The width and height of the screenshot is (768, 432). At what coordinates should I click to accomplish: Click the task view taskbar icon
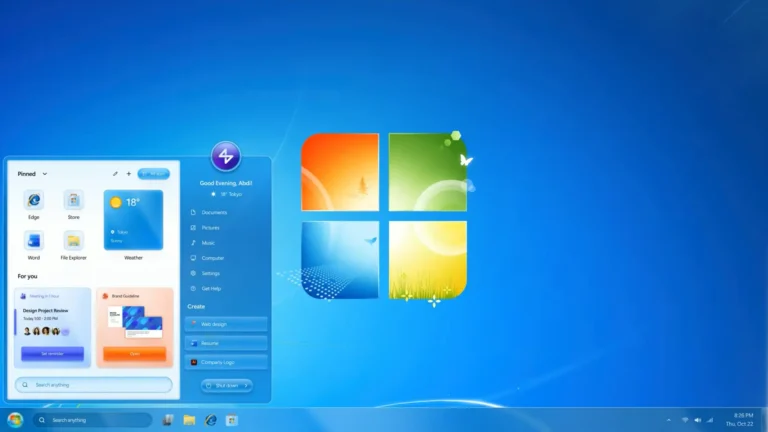[x=168, y=420]
